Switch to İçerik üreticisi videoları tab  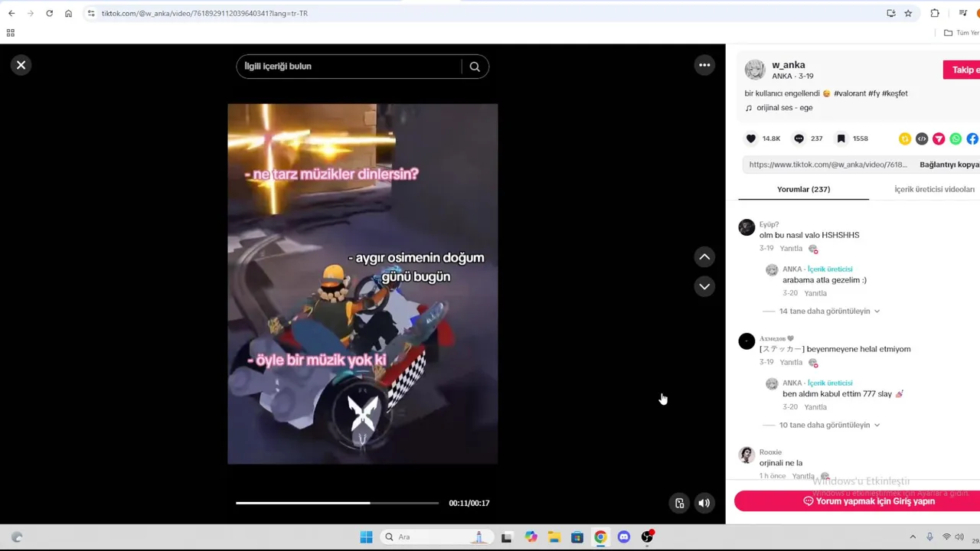click(x=934, y=189)
